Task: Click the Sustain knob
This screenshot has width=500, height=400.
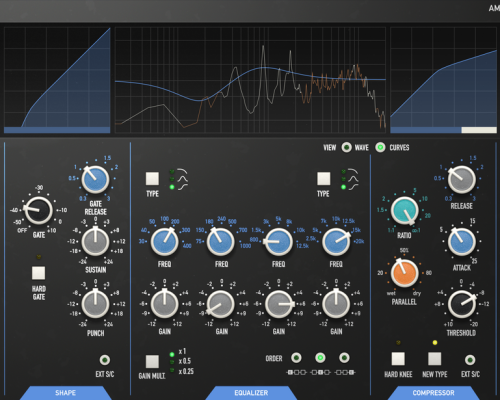Action: [95, 242]
